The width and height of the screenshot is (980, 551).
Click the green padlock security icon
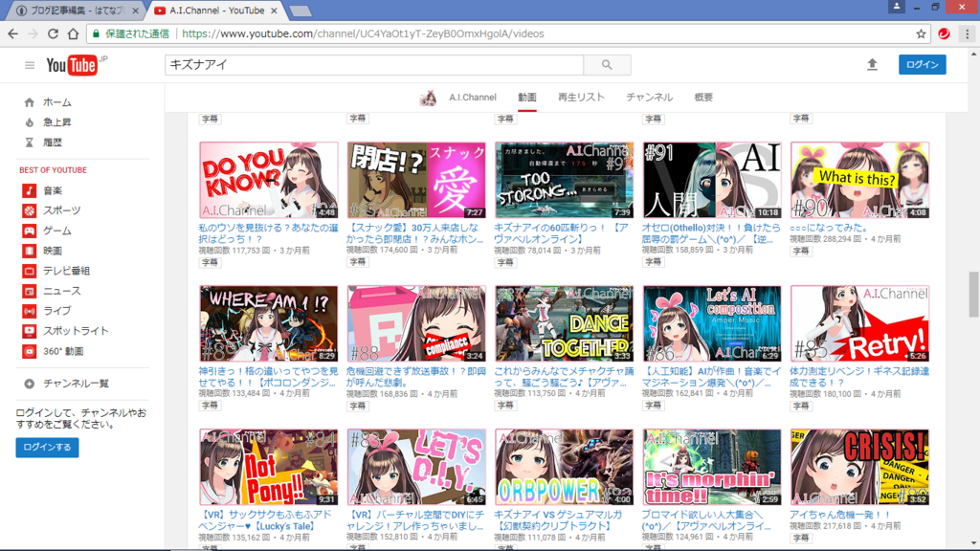[x=96, y=33]
